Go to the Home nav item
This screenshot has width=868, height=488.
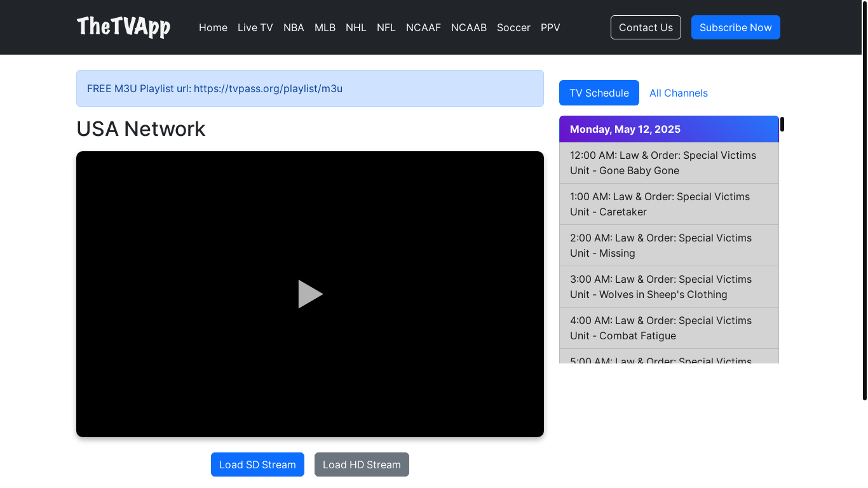(213, 27)
